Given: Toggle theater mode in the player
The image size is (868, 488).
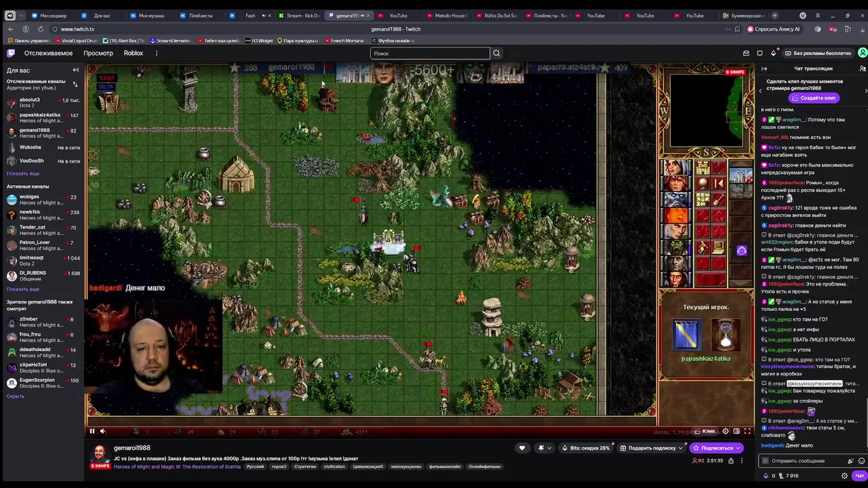Looking at the screenshot, I should pos(736,431).
